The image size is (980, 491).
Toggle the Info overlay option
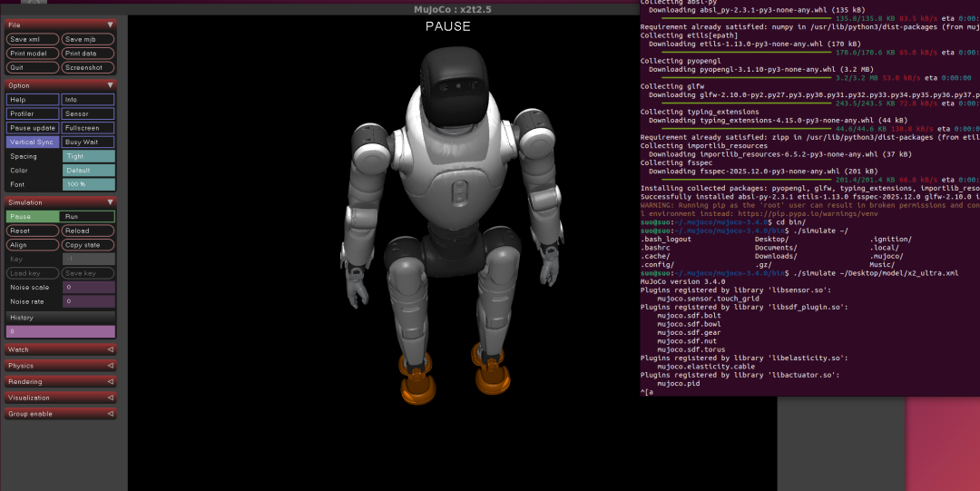(x=87, y=100)
